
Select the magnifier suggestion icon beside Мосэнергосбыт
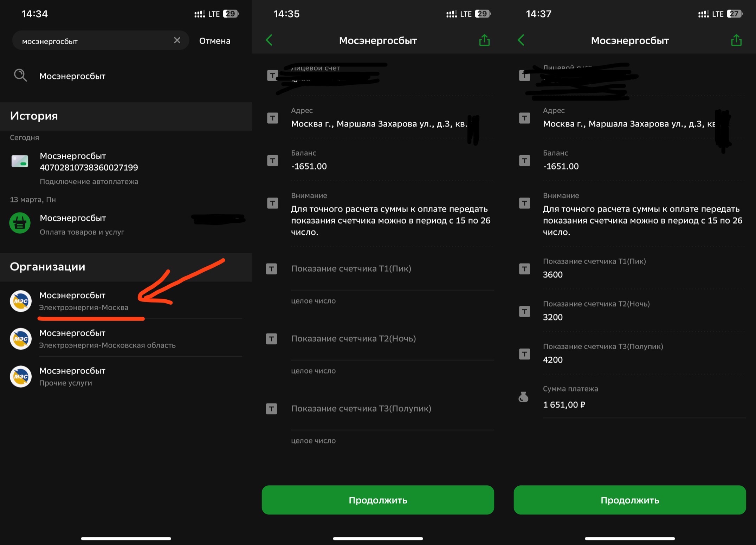pos(20,75)
